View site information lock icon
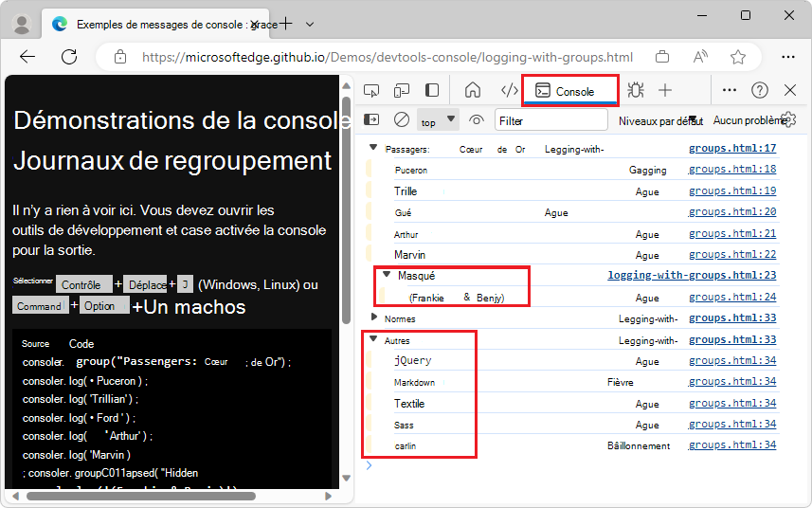 click(120, 57)
